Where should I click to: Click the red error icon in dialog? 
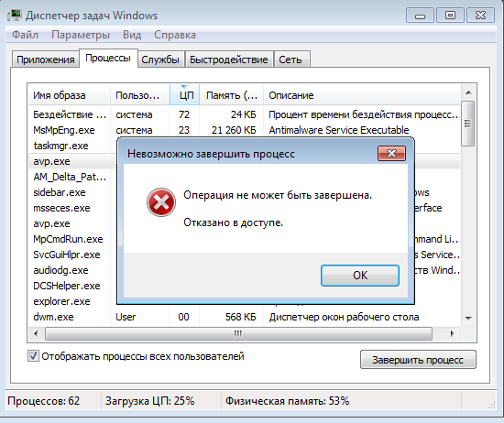pyautogui.click(x=161, y=202)
